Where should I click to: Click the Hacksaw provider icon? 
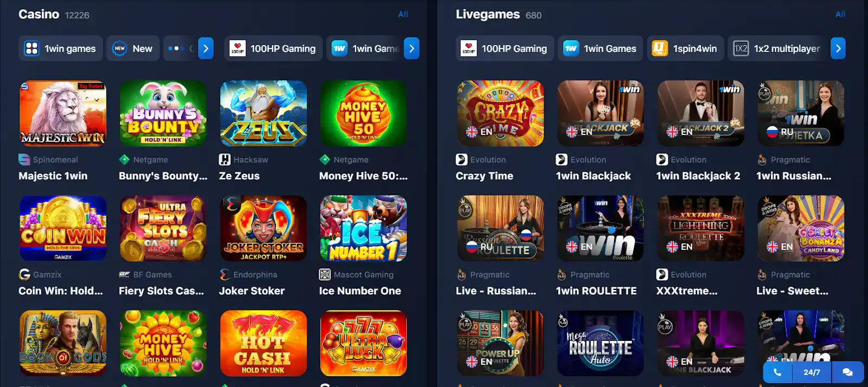point(225,159)
